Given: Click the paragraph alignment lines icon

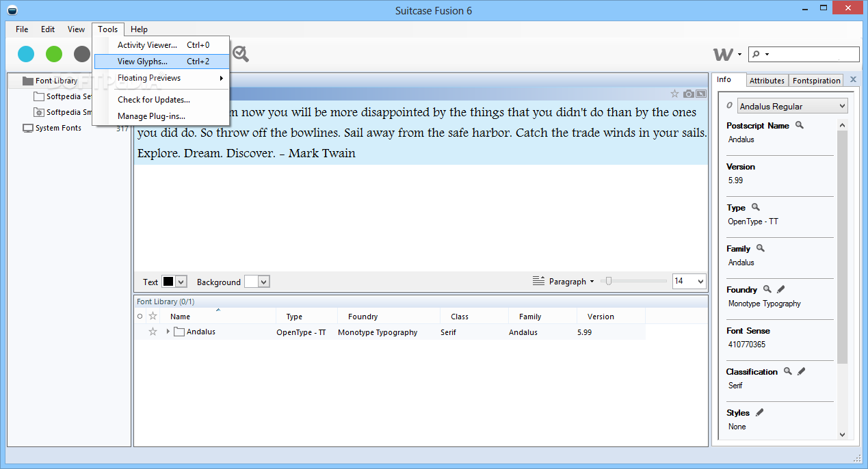Looking at the screenshot, I should tap(538, 281).
